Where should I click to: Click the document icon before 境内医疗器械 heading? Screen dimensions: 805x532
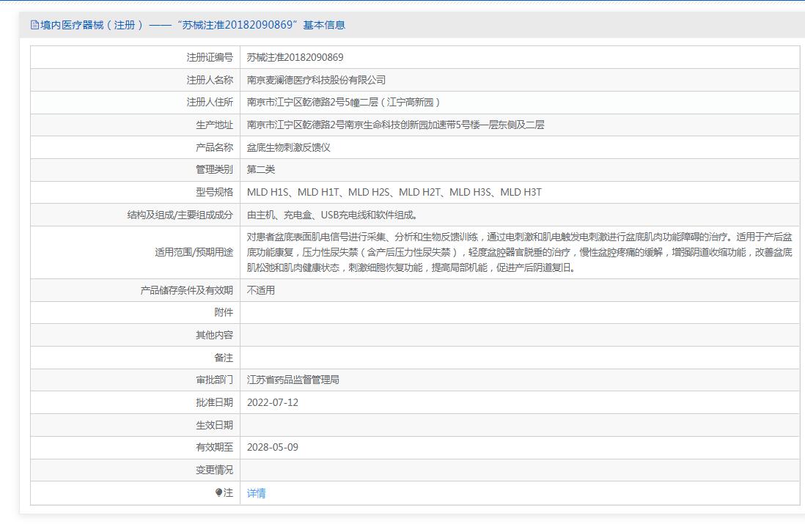point(34,25)
